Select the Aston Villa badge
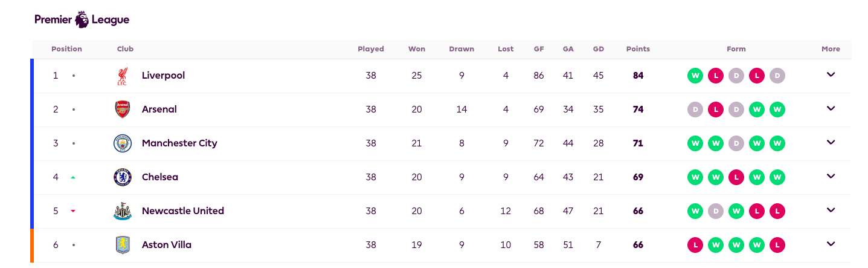Screen dimensions: 868x268 [123, 245]
